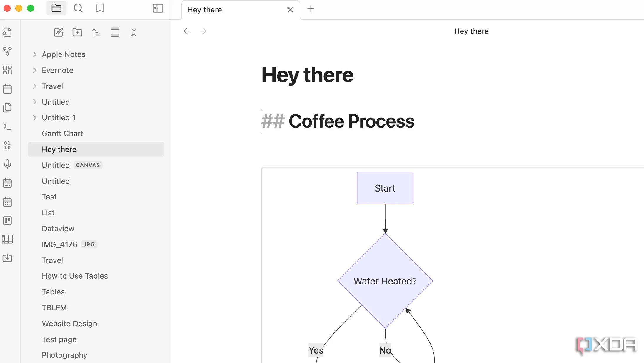The height and width of the screenshot is (363, 644).
Task: Click ribbon calendar icon with dots
Action: [7, 202]
